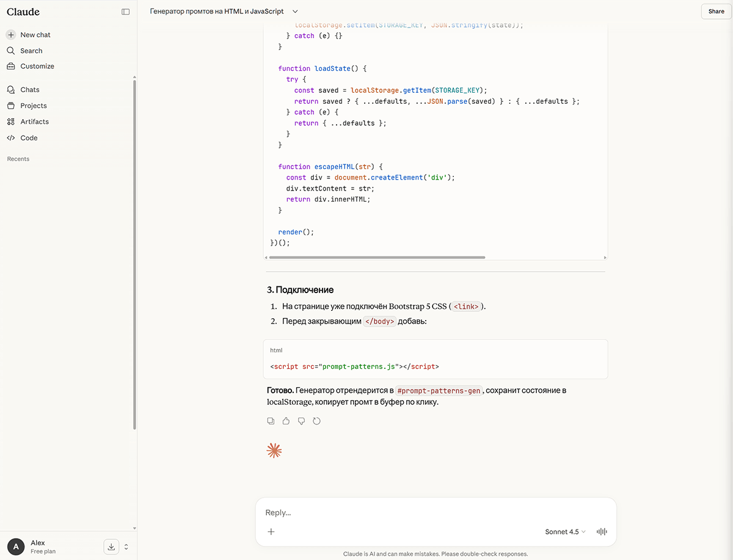
Task: Retry the response with the regenerate icon
Action: 316,421
